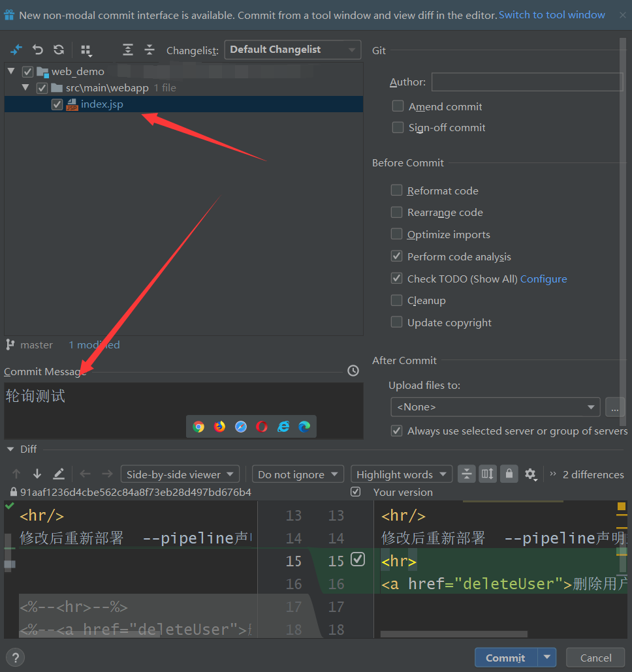Click the help question mark button
The width and height of the screenshot is (632, 672).
click(16, 658)
